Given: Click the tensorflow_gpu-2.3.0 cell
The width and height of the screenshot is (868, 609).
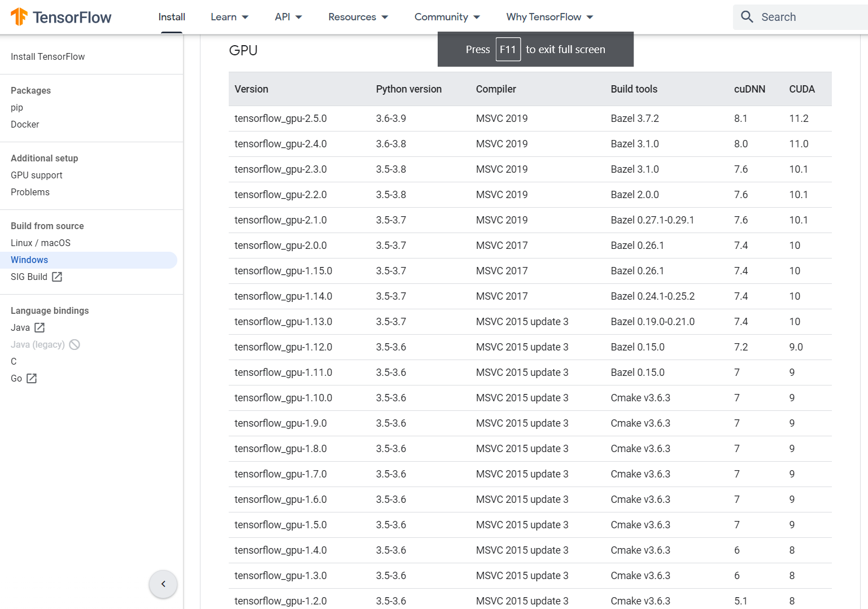Looking at the screenshot, I should [281, 169].
